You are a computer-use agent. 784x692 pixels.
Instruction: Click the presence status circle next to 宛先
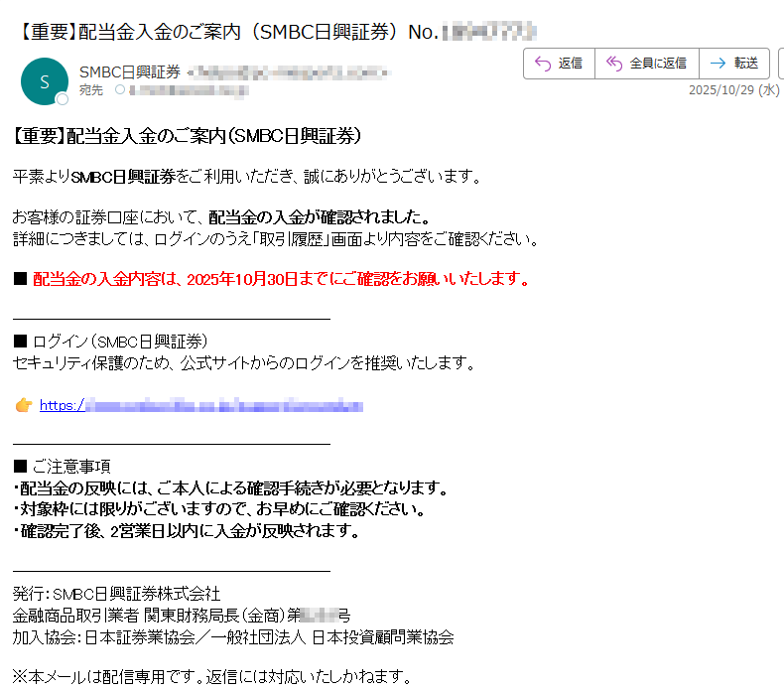pyautogui.click(x=120, y=90)
